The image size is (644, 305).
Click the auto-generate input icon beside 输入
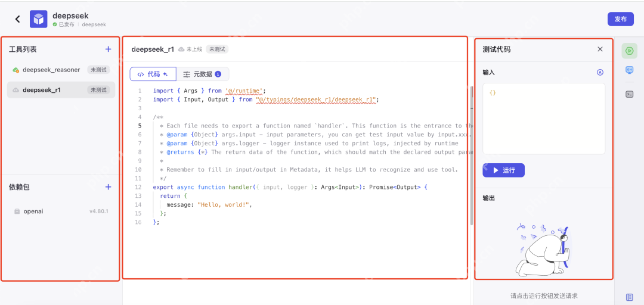coord(600,72)
